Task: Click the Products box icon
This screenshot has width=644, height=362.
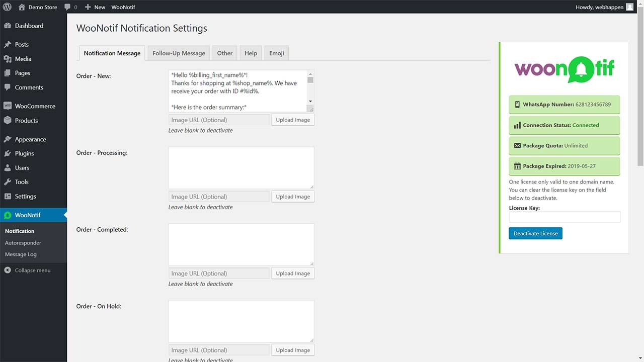Action: click(8, 120)
